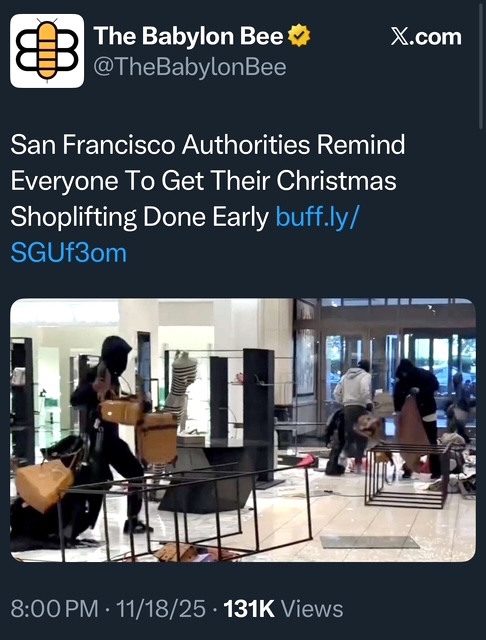Click the overturned metal display rack
Viewport: 486px width, 640px height.
point(188,510)
